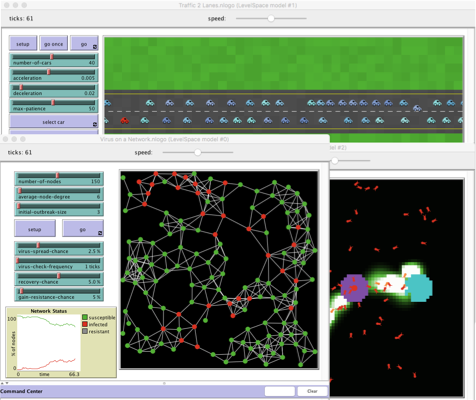The image size is (476, 400).
Task: Click the green susceptible legend square
Action: coord(85,317)
